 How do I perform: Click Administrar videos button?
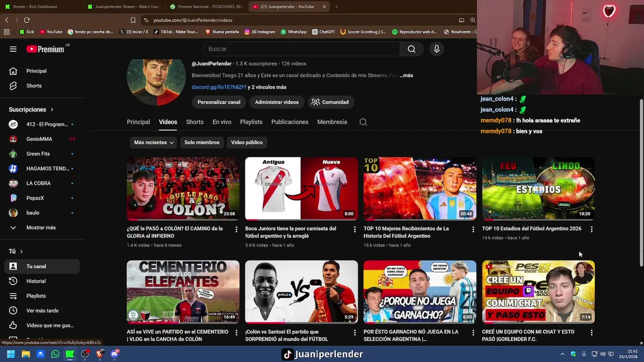(277, 102)
